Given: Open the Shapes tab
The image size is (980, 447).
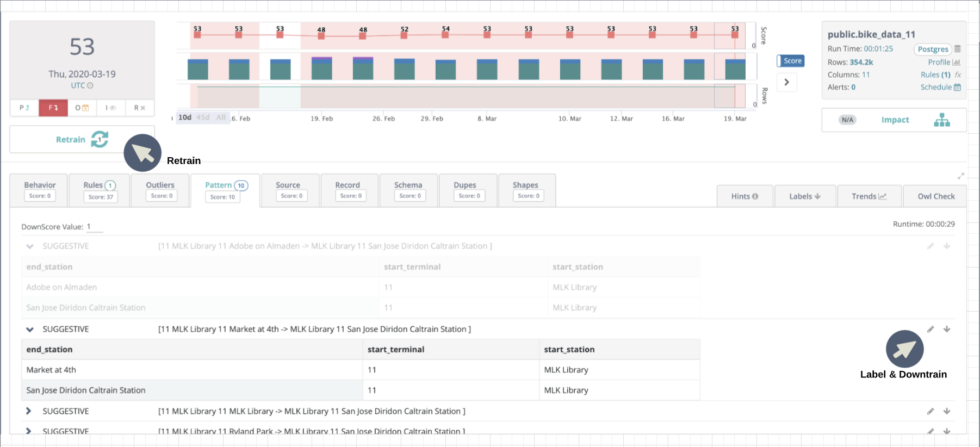Looking at the screenshot, I should pyautogui.click(x=525, y=190).
